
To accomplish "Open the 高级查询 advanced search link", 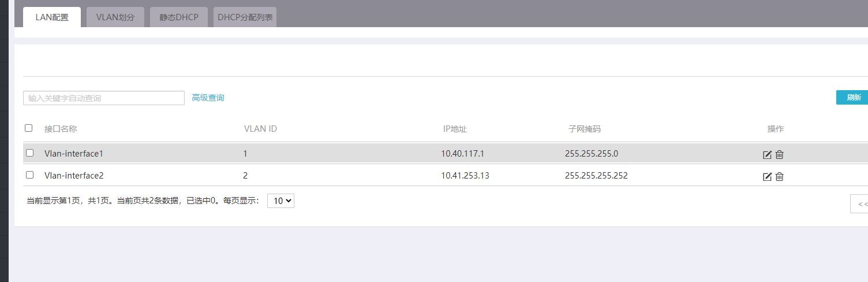I will pos(208,98).
